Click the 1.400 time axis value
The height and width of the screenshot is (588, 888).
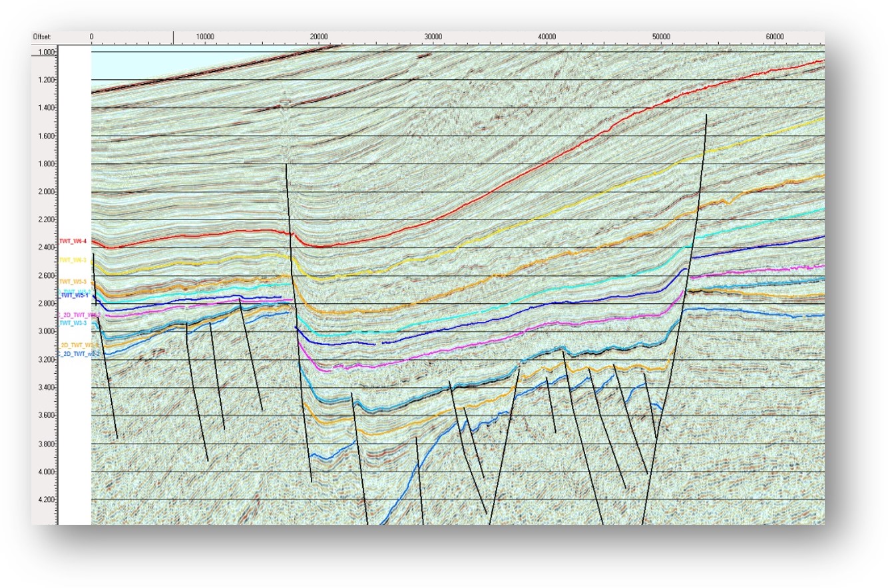(x=47, y=108)
